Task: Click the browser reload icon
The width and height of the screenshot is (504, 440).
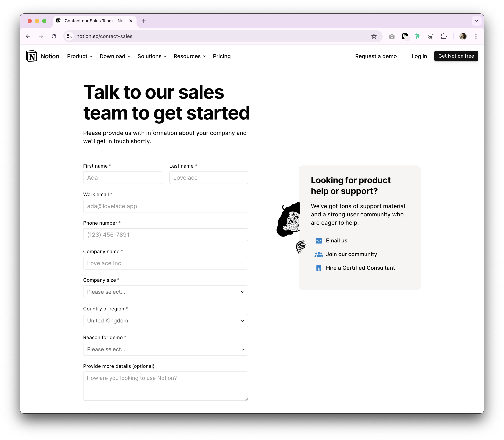Action: coord(54,36)
